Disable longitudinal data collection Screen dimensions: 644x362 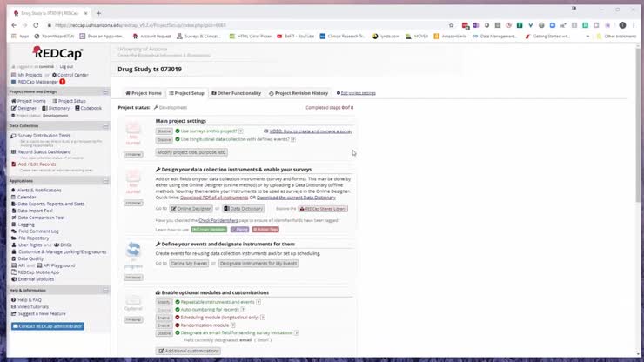coord(164,140)
